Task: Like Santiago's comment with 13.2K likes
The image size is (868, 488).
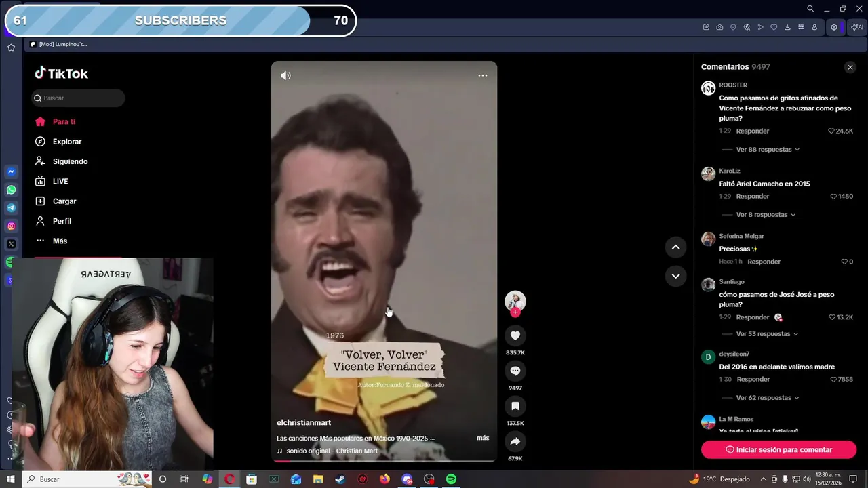Action: tap(832, 317)
